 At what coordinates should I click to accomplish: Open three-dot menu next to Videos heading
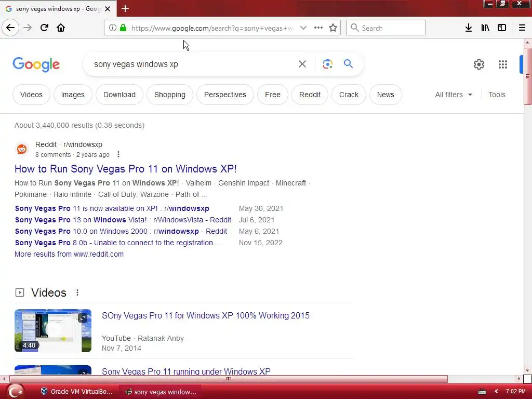[77, 292]
